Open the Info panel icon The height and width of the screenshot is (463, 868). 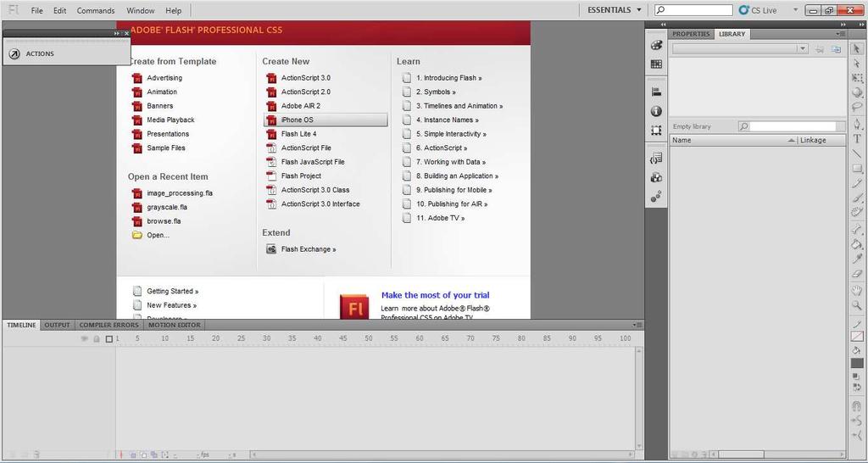656,111
